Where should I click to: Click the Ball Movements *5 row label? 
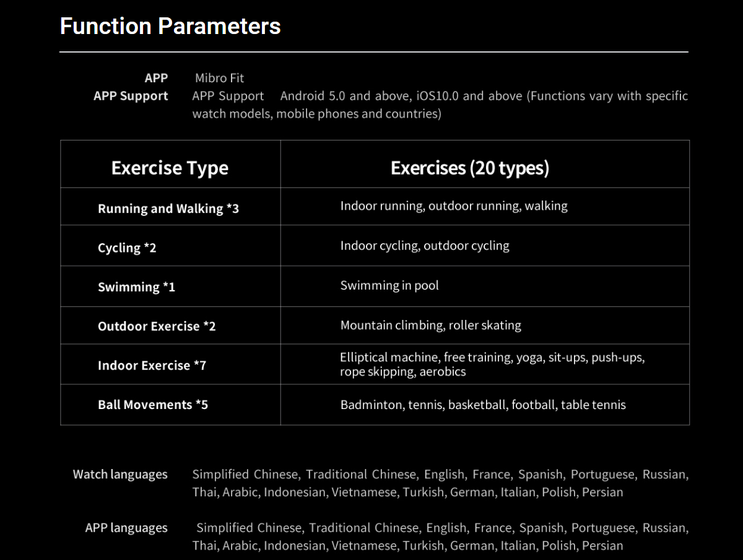pyautogui.click(x=153, y=405)
